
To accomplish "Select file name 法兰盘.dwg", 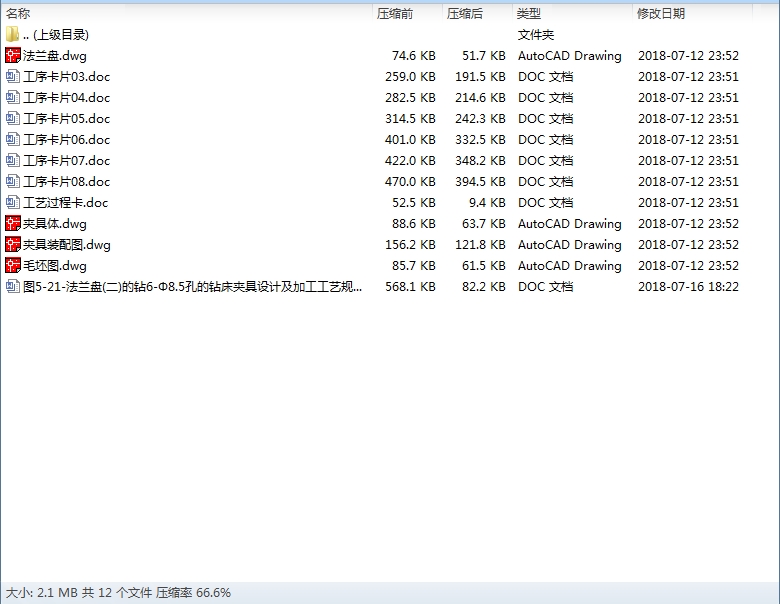I will coord(55,56).
